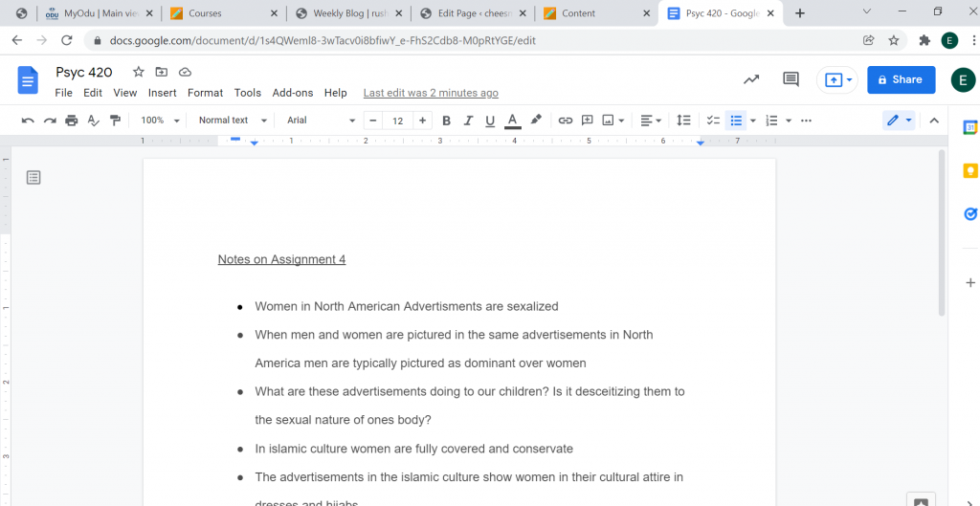This screenshot has height=506, width=980.
Task: Activate the paint format roller icon
Action: pos(115,121)
